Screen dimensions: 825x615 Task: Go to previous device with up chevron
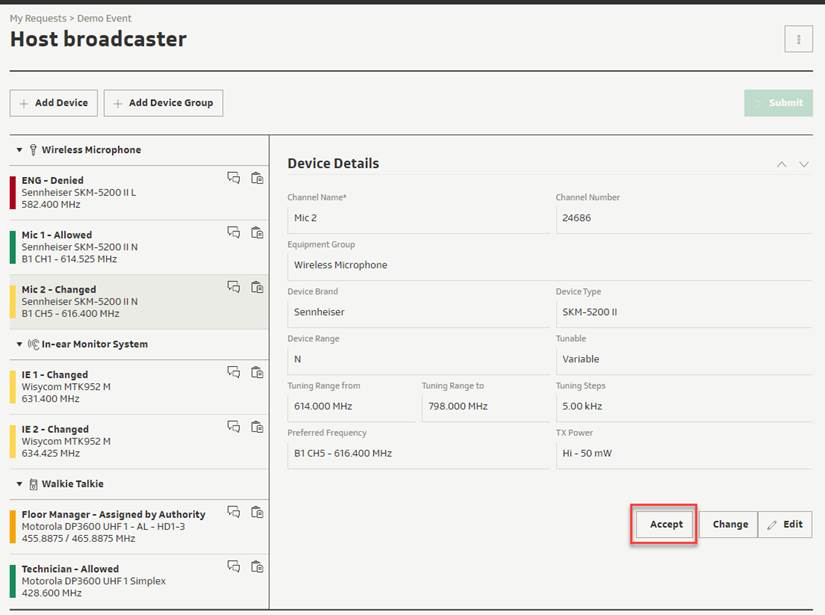(x=782, y=165)
